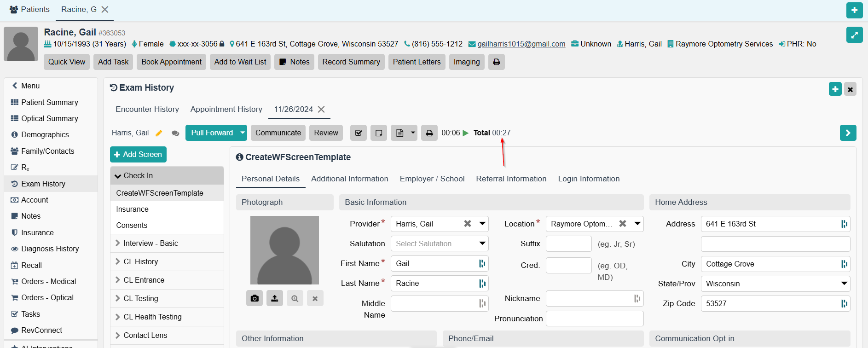Open the Salutation dropdown

pyautogui.click(x=482, y=244)
